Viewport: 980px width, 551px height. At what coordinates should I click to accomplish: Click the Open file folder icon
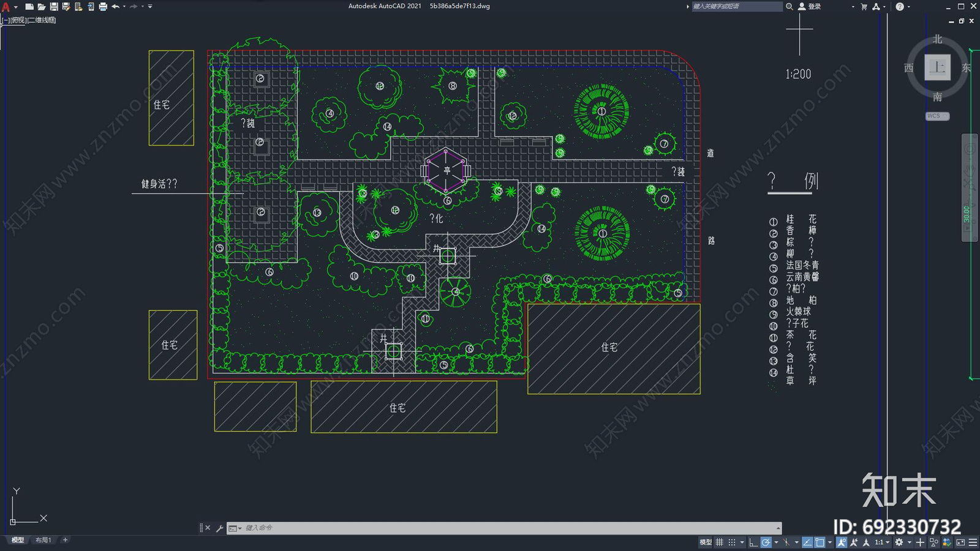42,7
